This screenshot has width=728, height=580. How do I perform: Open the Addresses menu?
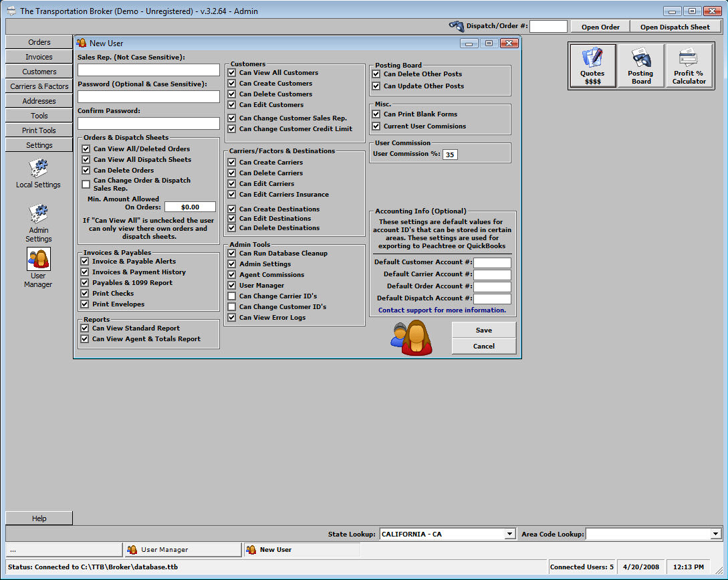pos(39,101)
